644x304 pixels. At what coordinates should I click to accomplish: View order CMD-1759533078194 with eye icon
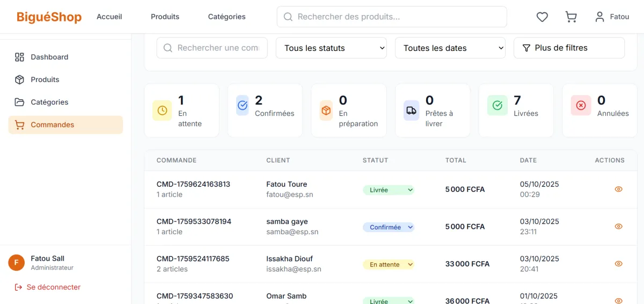tap(618, 226)
